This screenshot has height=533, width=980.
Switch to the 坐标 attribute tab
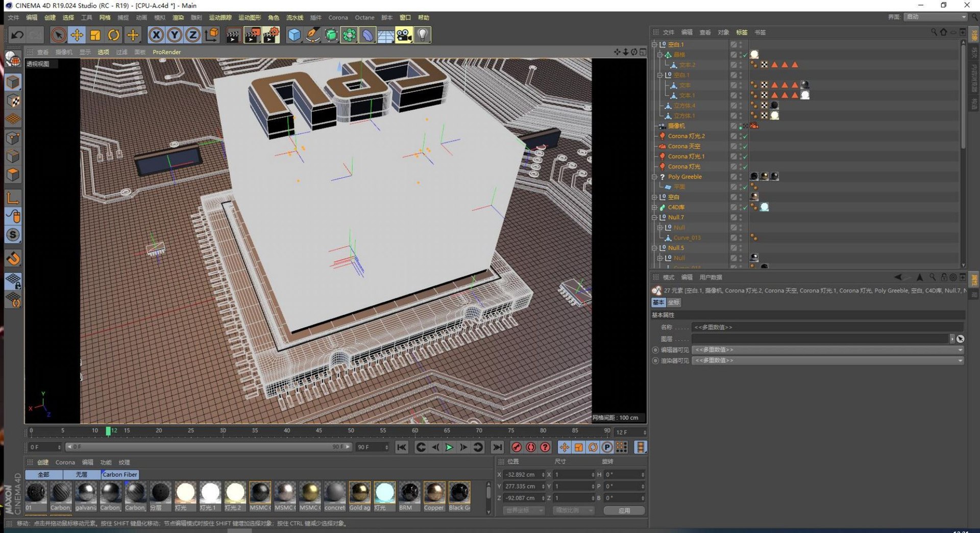tap(674, 303)
